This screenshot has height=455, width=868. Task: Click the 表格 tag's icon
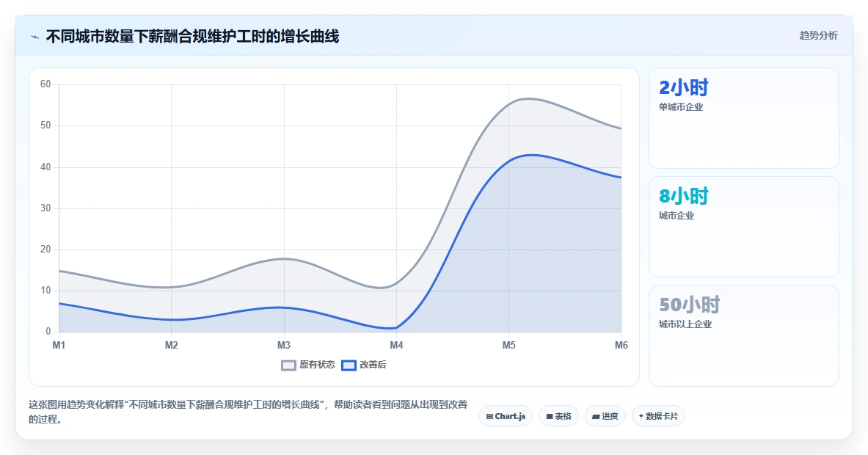point(549,416)
